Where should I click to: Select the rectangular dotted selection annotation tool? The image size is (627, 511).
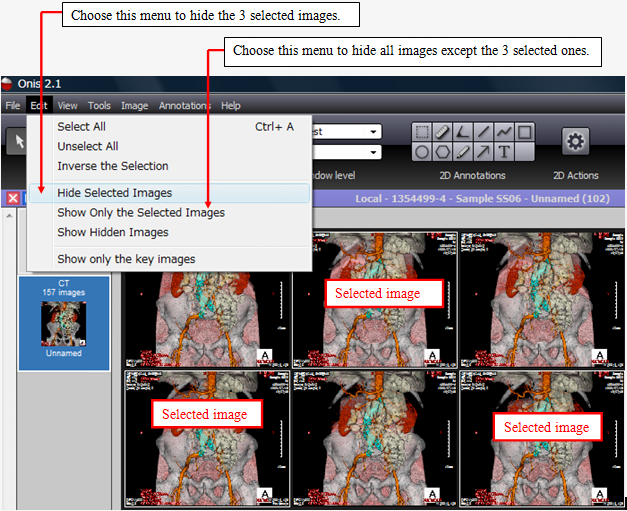pos(422,132)
